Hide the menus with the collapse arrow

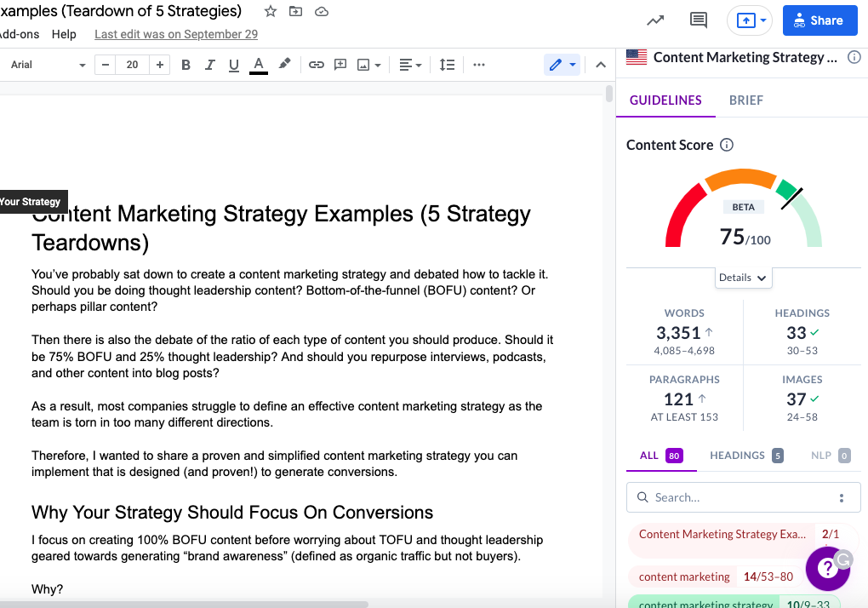(x=601, y=65)
